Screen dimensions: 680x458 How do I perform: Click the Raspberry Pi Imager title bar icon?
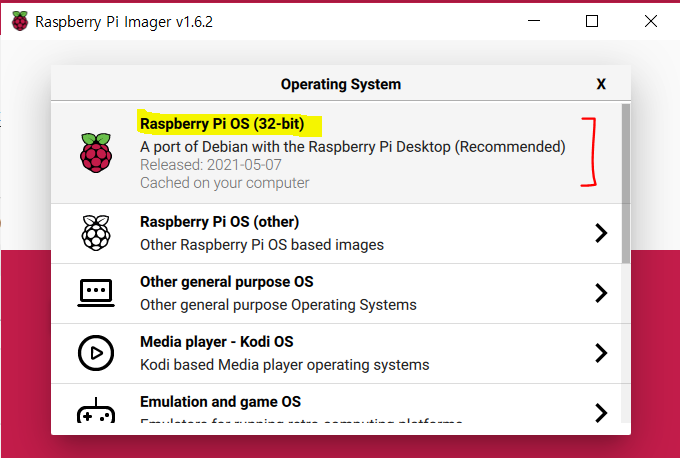point(20,21)
